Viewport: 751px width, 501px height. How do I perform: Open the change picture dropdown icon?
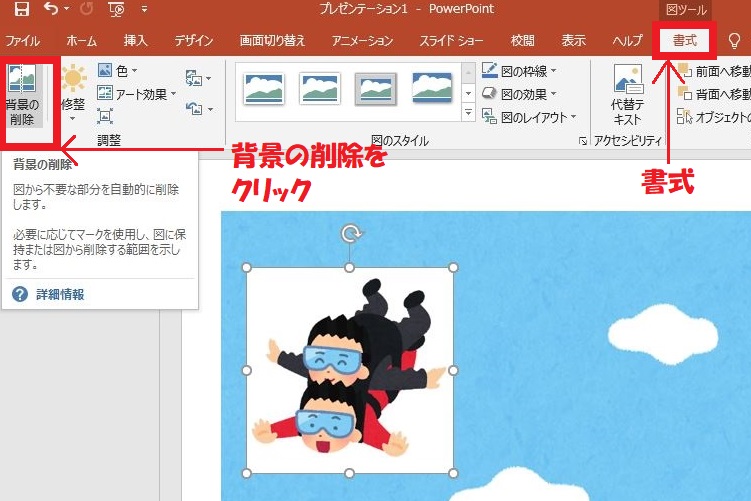[198, 78]
